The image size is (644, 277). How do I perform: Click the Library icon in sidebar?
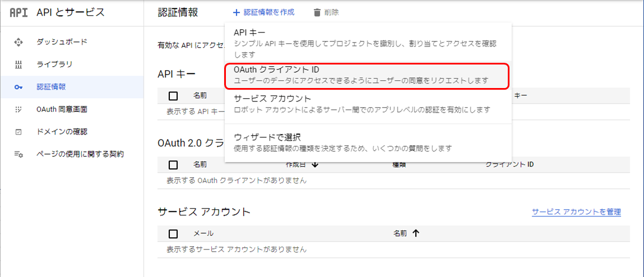click(x=18, y=64)
